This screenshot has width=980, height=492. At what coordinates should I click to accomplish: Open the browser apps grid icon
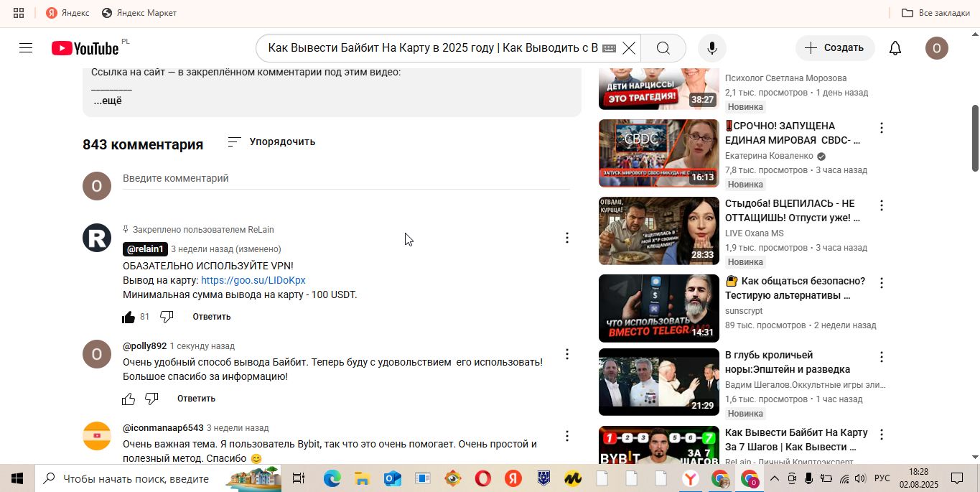19,13
